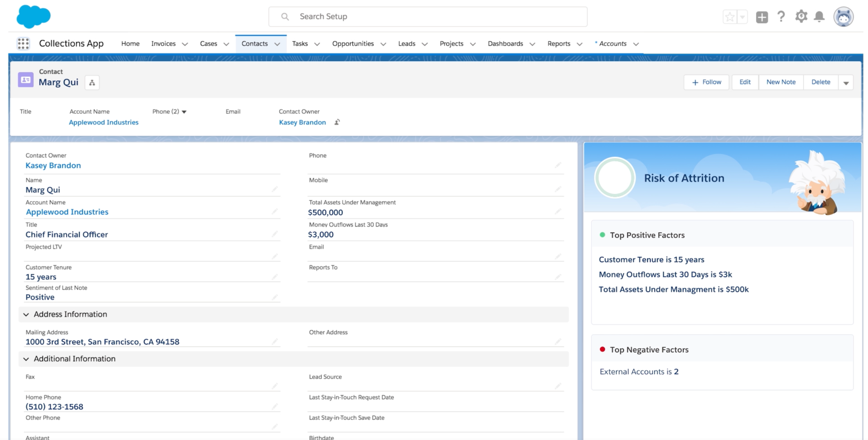Open Kasey Brandon link in details
868x440 pixels.
click(53, 165)
